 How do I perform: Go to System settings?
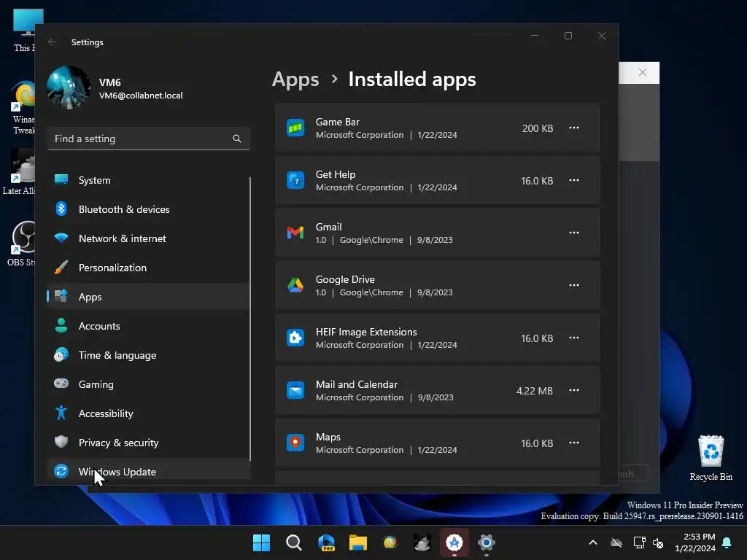(147, 180)
